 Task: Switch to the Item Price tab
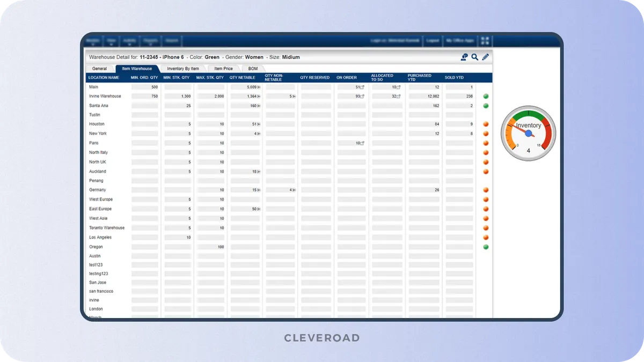click(224, 69)
